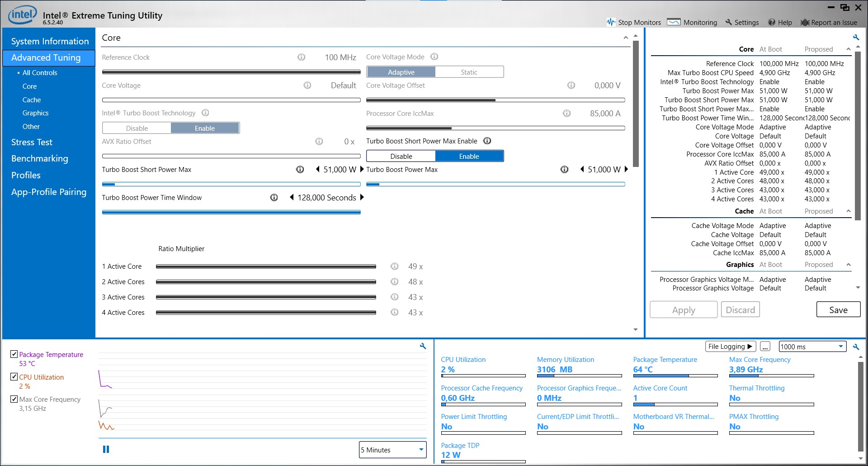Open monitor panel wrench beside the interval dropdown
This screenshot has height=466, width=868.
[x=856, y=347]
